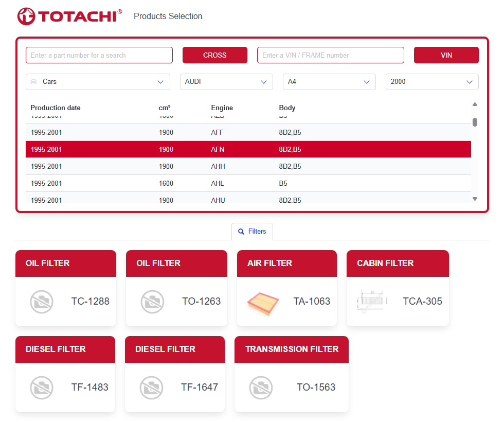The image size is (504, 422).
Task: Focus the VIN / FRAME number field
Action: point(330,55)
